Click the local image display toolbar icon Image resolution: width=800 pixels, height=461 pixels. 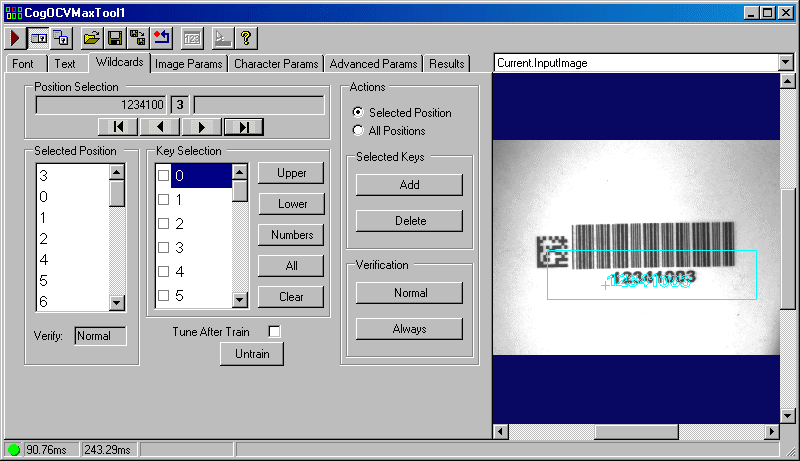click(62, 38)
